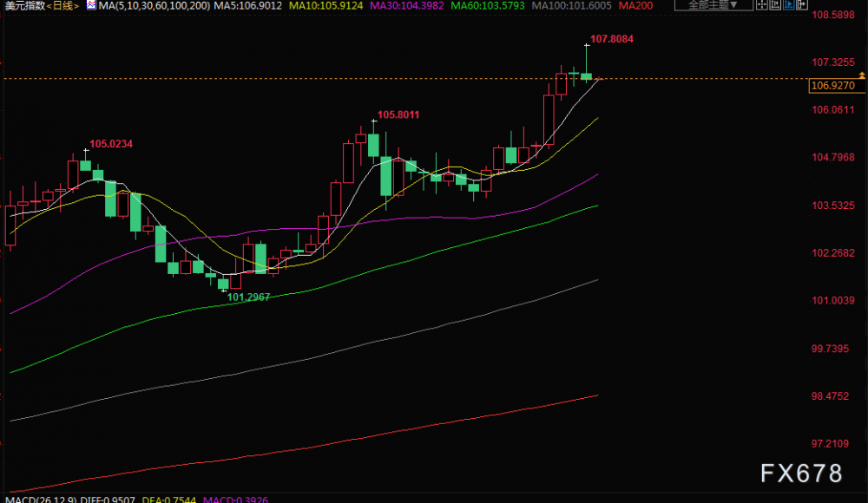Click the 美元指数<日线> chart title
868x503 pixels.
(42, 5)
